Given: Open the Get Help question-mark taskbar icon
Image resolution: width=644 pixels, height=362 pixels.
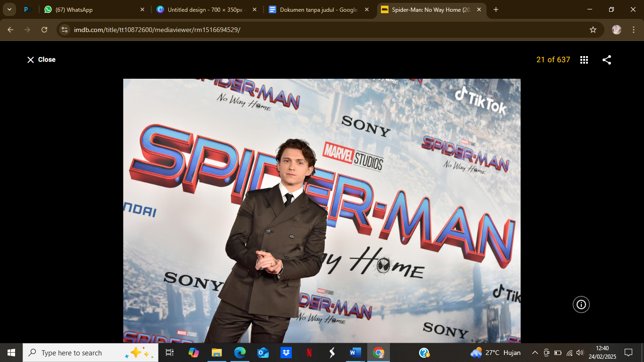Looking at the screenshot, I should pos(424,353).
